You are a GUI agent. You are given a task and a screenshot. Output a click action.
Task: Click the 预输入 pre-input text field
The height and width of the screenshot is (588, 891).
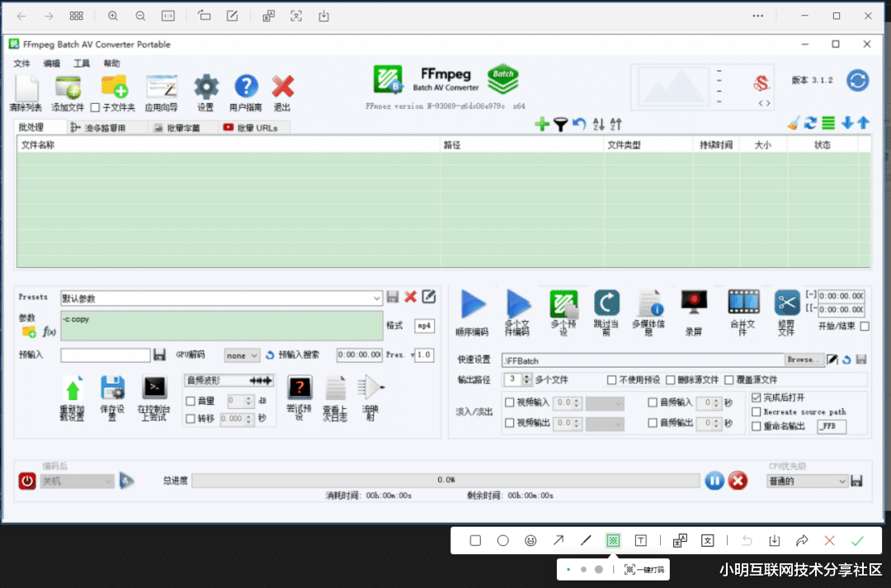(x=105, y=355)
